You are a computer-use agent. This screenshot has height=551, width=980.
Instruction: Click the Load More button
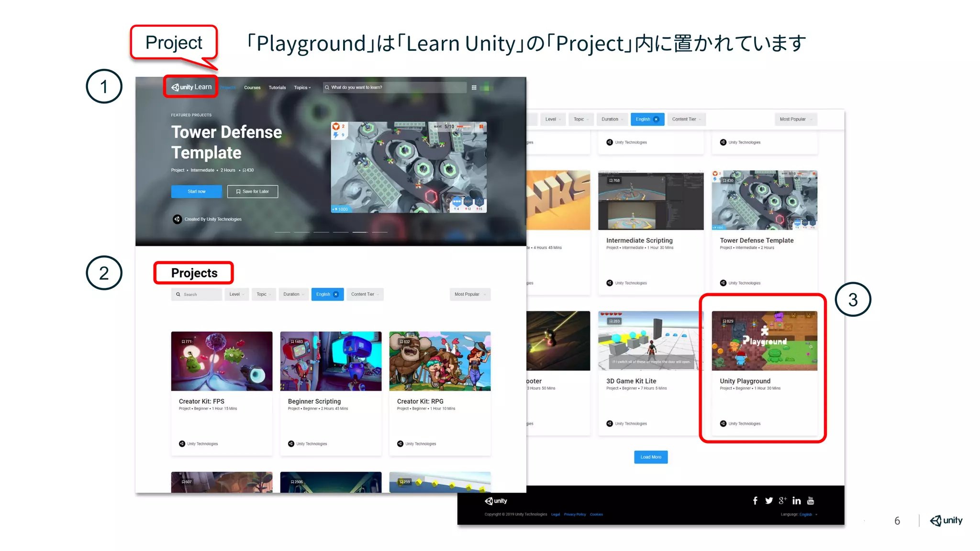(x=651, y=457)
